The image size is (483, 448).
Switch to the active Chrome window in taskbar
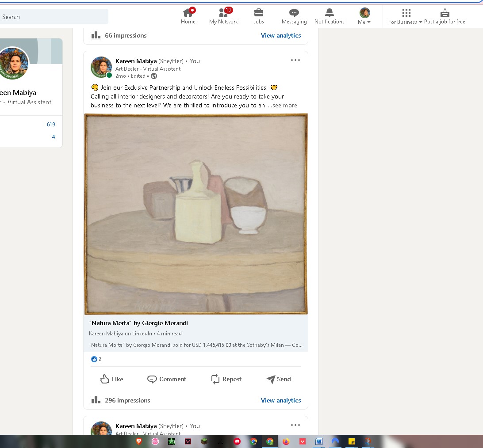click(x=270, y=441)
